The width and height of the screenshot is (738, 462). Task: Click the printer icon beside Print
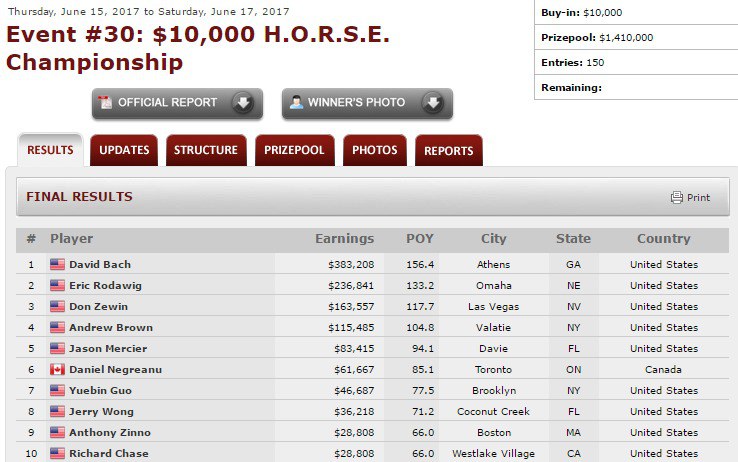tap(676, 197)
